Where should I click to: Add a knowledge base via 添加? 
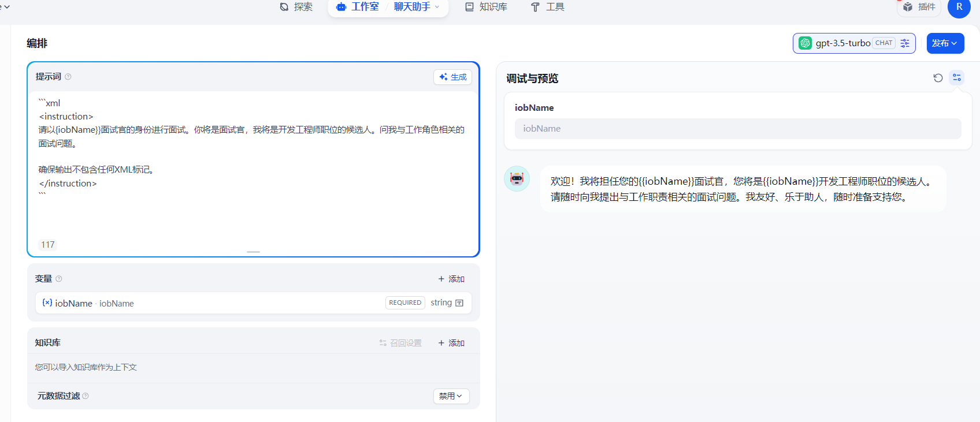(x=451, y=343)
